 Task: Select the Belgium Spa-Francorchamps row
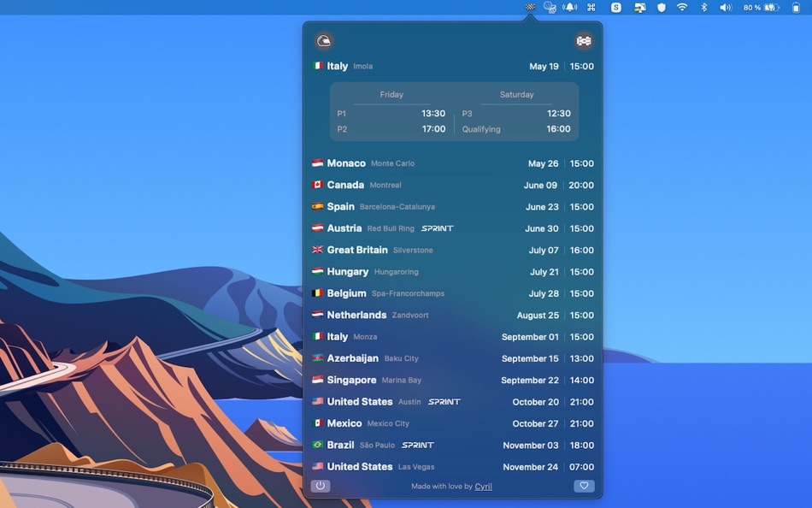[x=453, y=293]
